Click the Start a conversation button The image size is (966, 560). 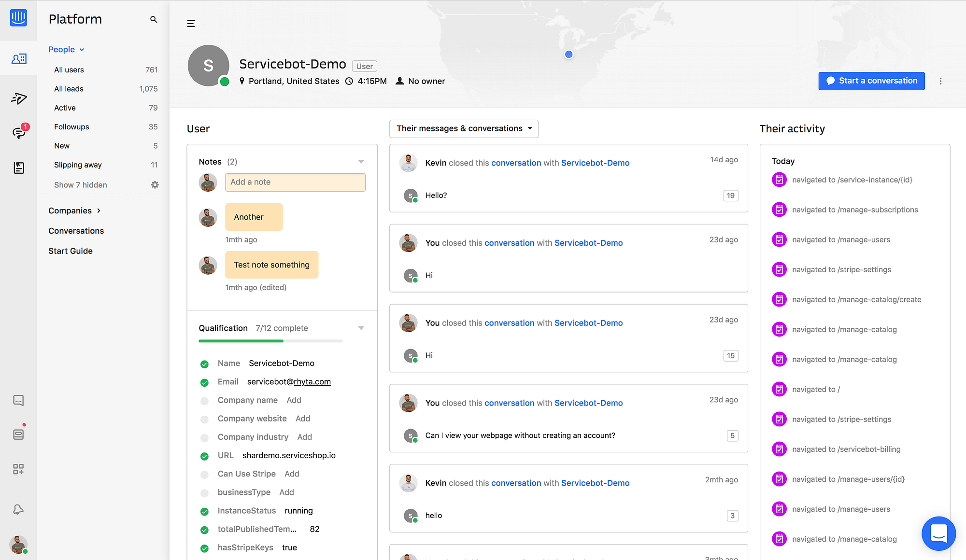click(x=871, y=81)
